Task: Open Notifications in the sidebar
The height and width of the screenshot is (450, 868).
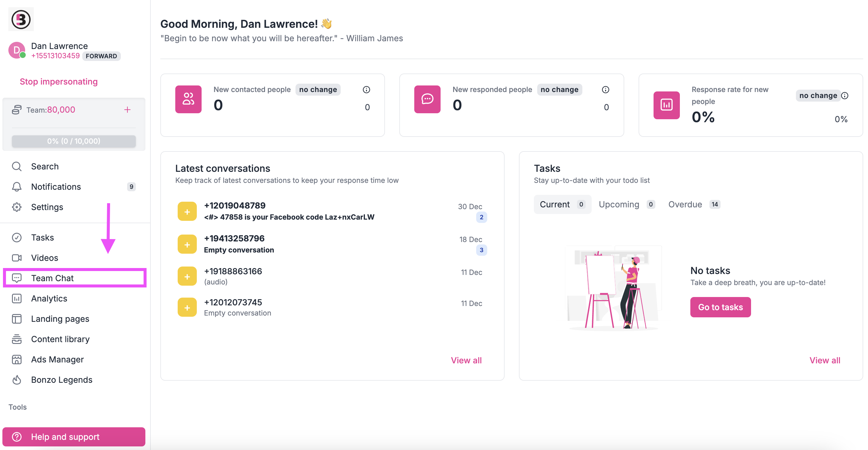Action: point(74,186)
